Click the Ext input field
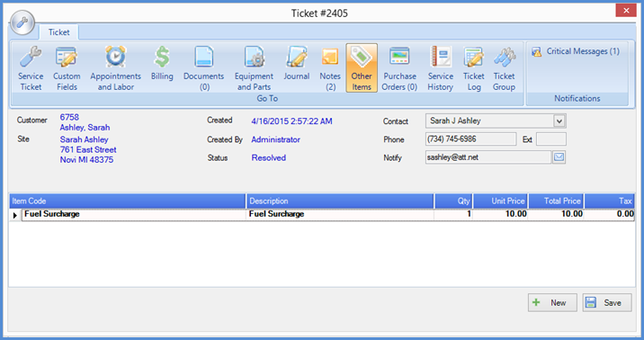This screenshot has width=644, height=340. tap(551, 139)
